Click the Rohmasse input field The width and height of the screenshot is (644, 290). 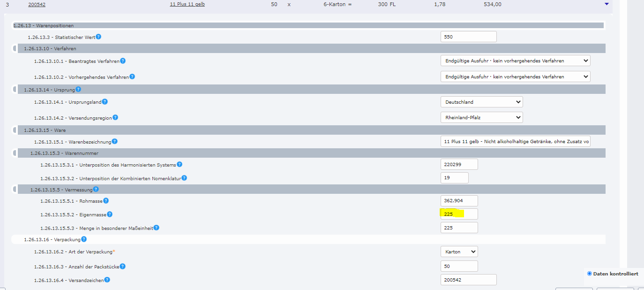459,201
